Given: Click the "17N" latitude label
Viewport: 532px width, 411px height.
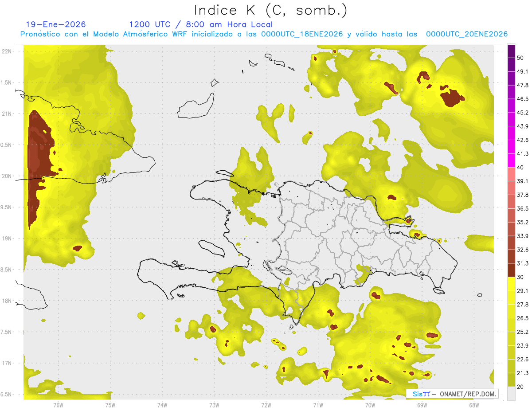Looking at the screenshot, I should tap(7, 364).
